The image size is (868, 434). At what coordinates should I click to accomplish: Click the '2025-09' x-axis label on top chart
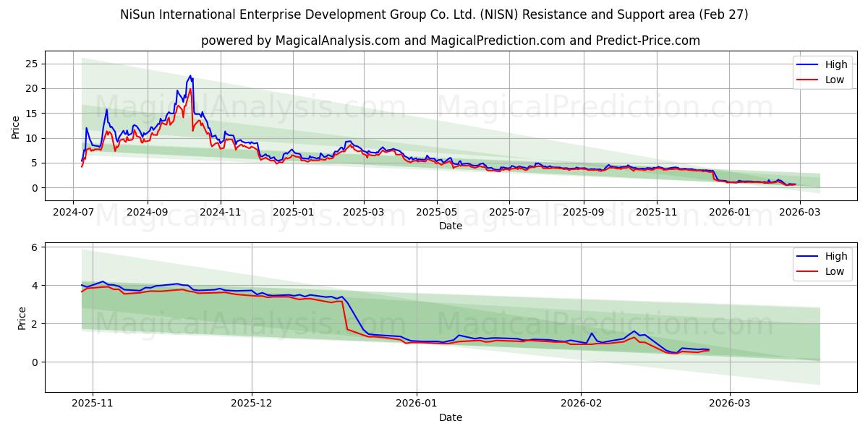(x=583, y=213)
